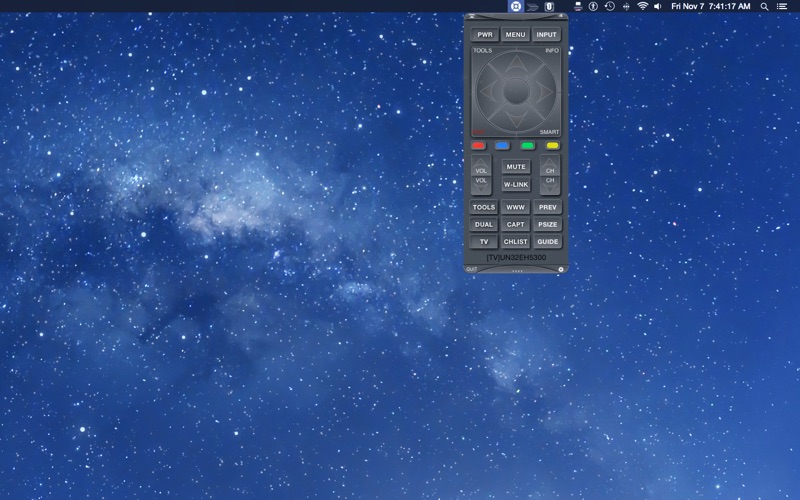Increase channel with CH up stepper
Viewport: 800px width, 500px height.
[x=550, y=166]
